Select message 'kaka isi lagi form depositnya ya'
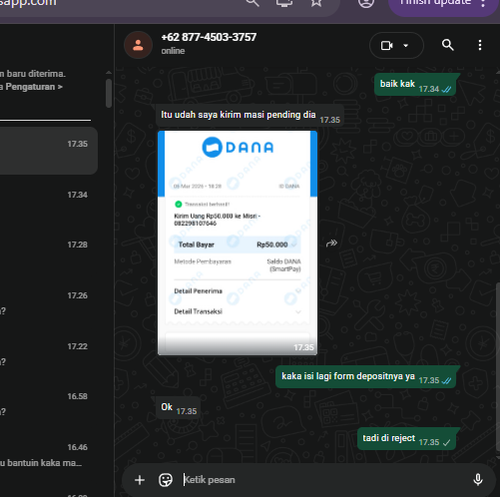 366,377
